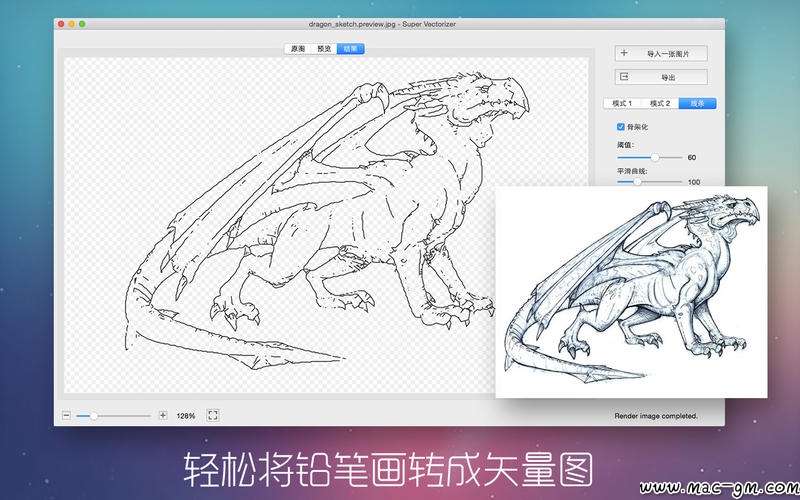Click the 平滑曲线 smoothing slider

click(649, 182)
